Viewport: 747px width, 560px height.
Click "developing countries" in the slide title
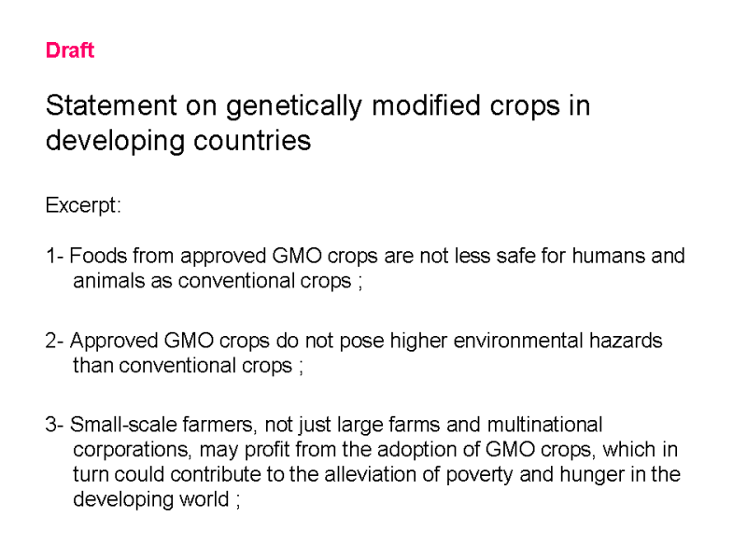[x=177, y=141]
